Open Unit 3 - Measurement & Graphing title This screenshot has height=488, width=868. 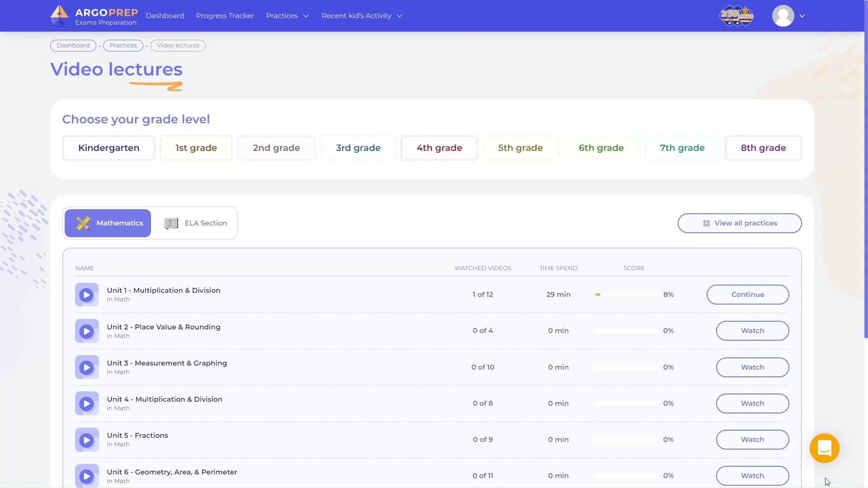click(167, 363)
